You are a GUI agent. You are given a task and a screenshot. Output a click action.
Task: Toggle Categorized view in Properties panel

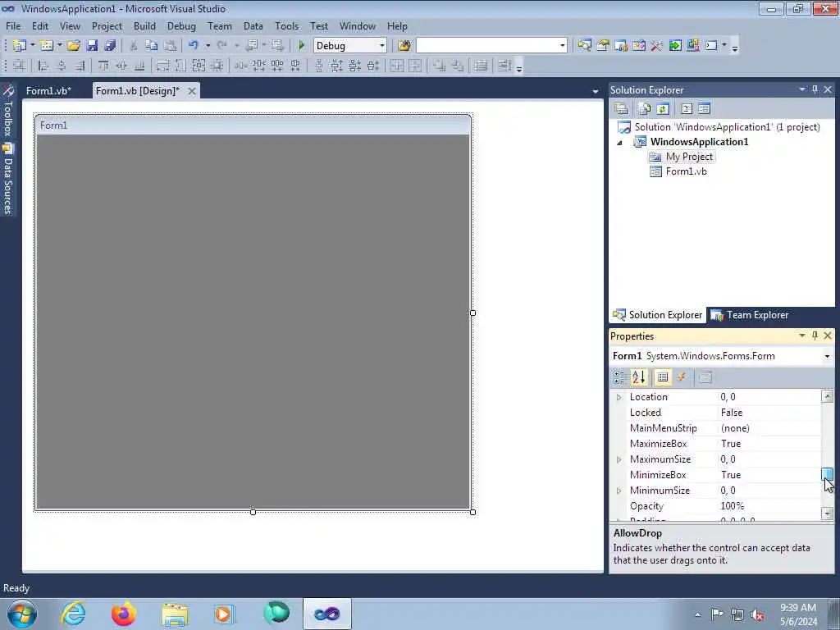click(x=619, y=377)
